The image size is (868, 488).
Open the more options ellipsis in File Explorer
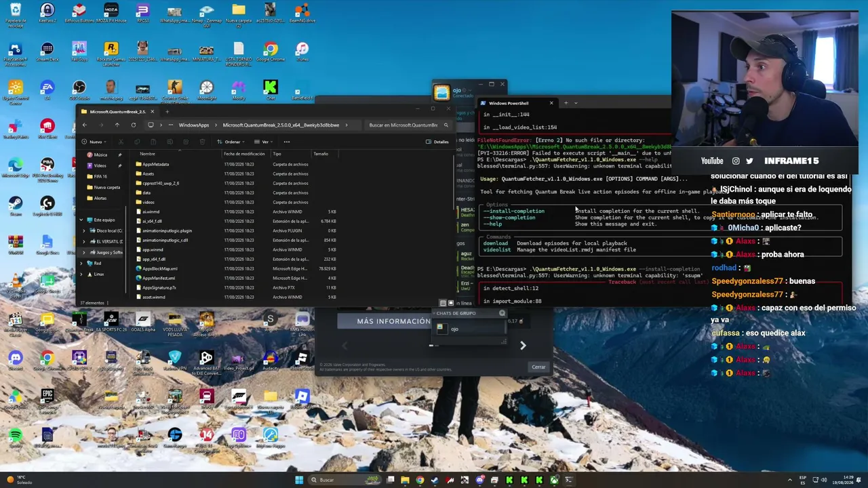pos(287,142)
